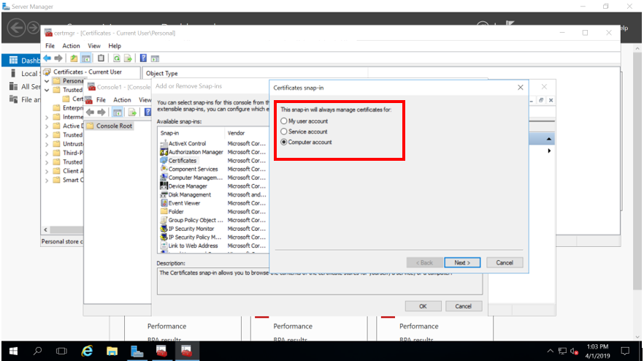The width and height of the screenshot is (644, 361).
Task: Open Action menu in Console1 window
Action: (x=122, y=100)
